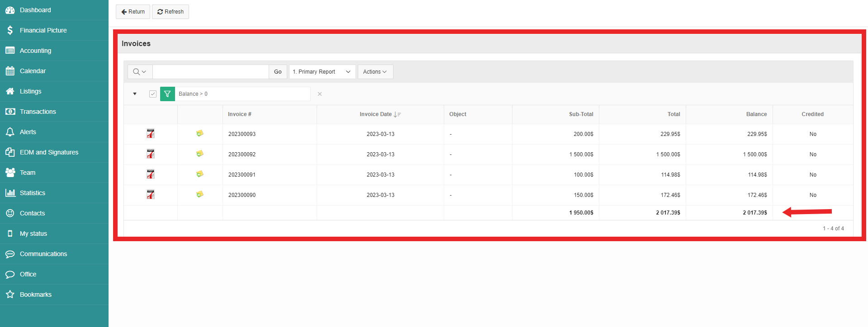The image size is (868, 327).
Task: Go to the Calendar section
Action: click(33, 71)
